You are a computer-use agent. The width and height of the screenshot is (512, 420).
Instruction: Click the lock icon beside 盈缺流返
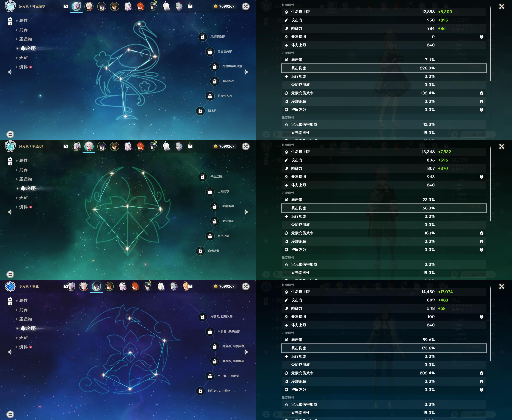215,81
